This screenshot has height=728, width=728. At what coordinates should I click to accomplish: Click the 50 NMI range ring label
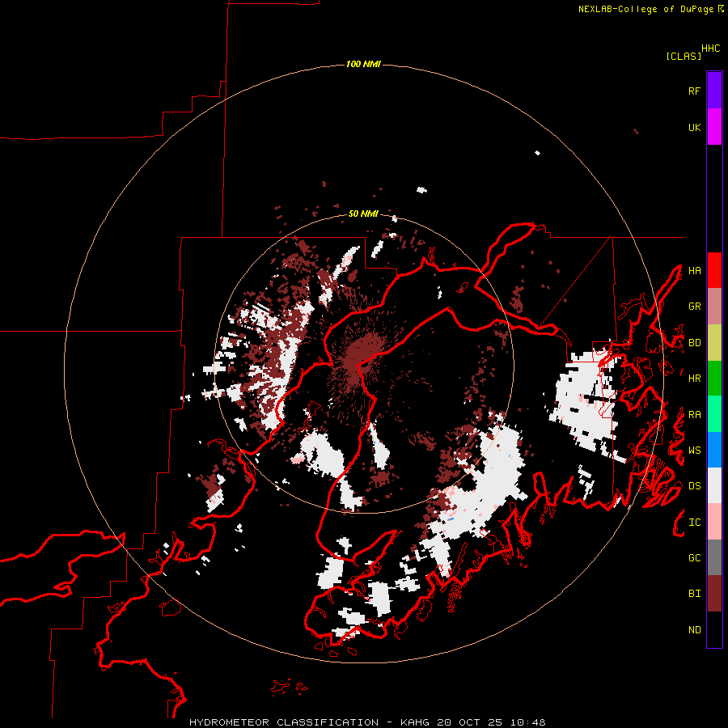[363, 214]
